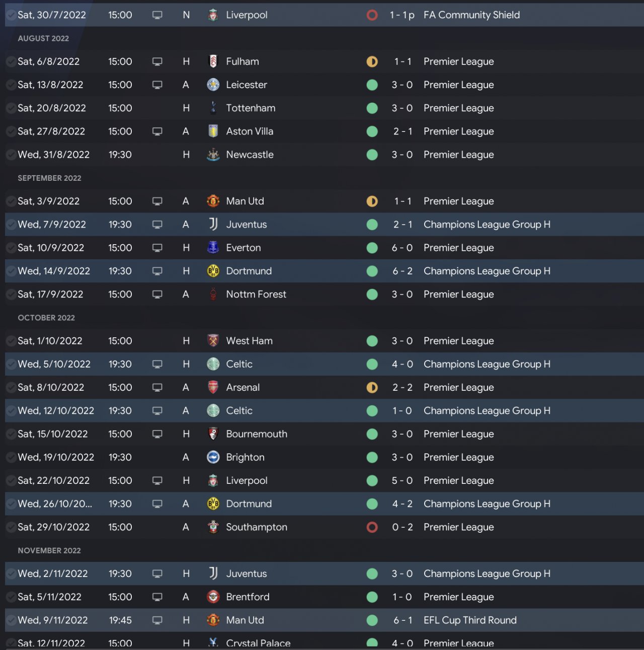The width and height of the screenshot is (644, 650).
Task: Open the Bournemouth team name link
Action: click(x=257, y=434)
